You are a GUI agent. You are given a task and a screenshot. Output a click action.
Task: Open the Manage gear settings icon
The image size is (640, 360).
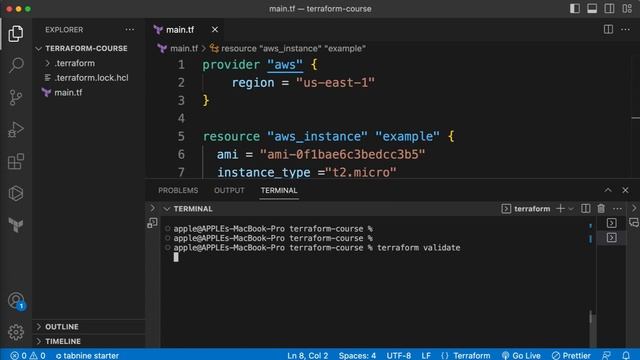coord(16,332)
